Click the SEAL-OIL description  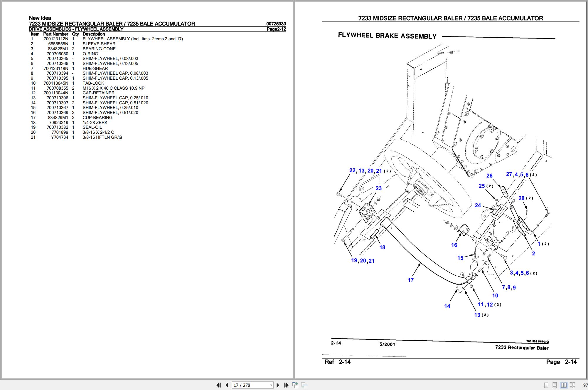(92, 127)
